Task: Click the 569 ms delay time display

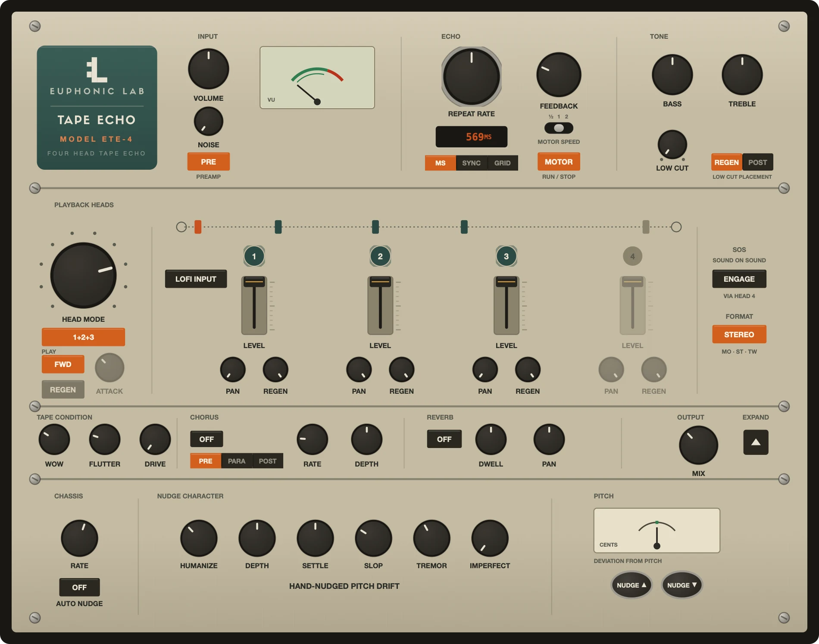Action: coord(471,137)
